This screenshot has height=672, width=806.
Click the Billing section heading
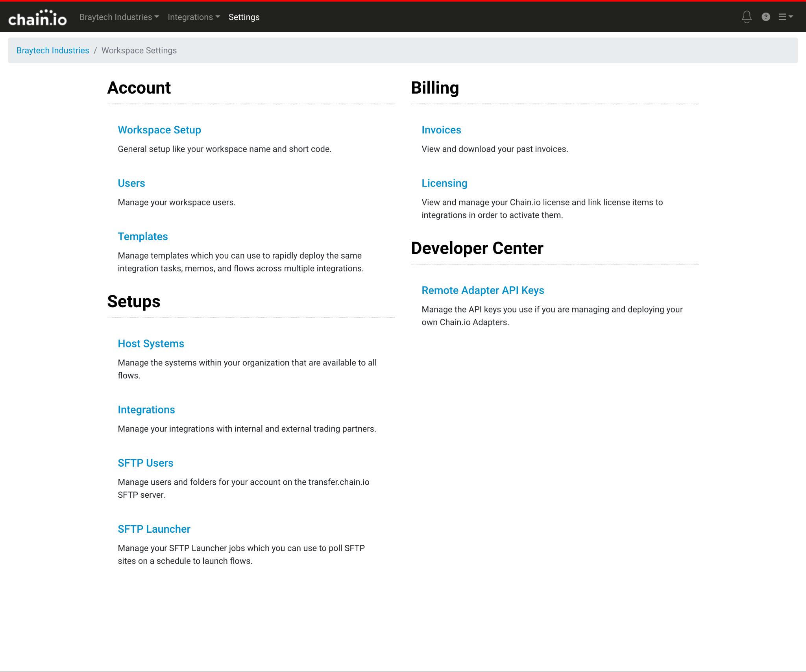[435, 88]
